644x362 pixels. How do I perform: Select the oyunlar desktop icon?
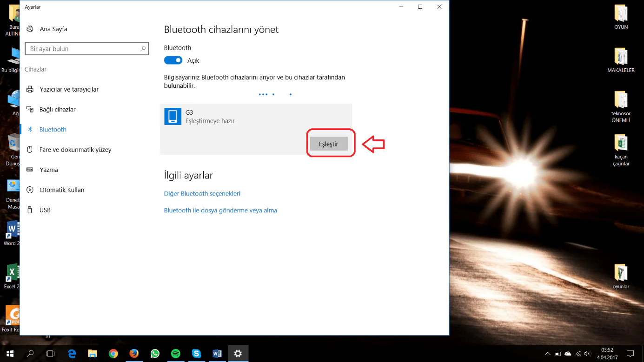click(x=621, y=276)
